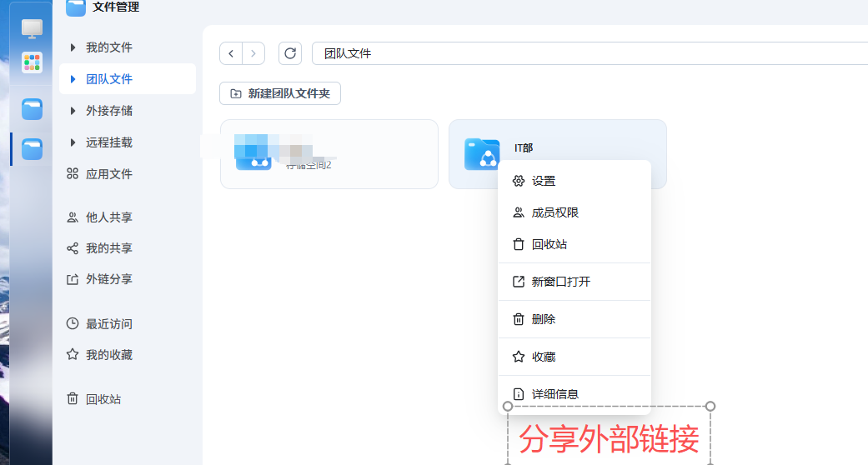868x465 pixels.
Task: Choose 设置 from the context menu
Action: 574,181
